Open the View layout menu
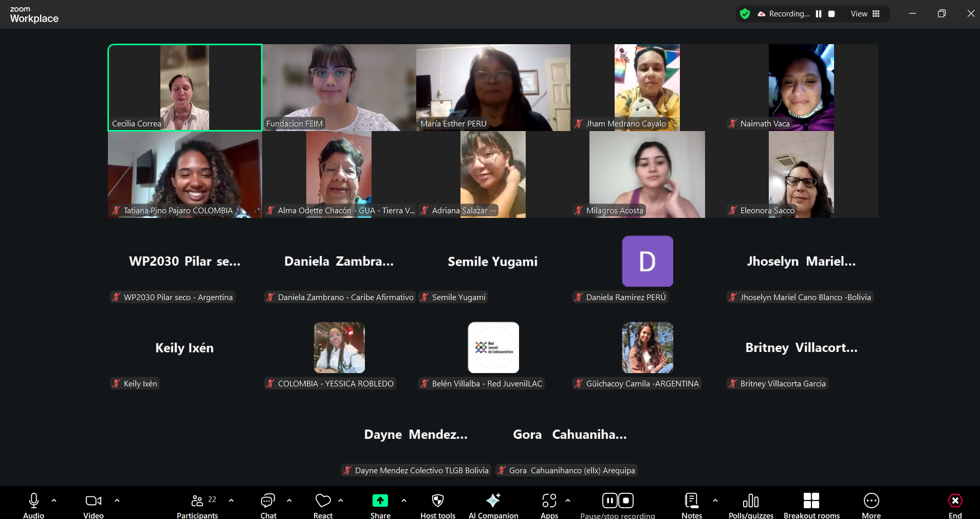Screen dimensions: 980x519 click(x=865, y=14)
